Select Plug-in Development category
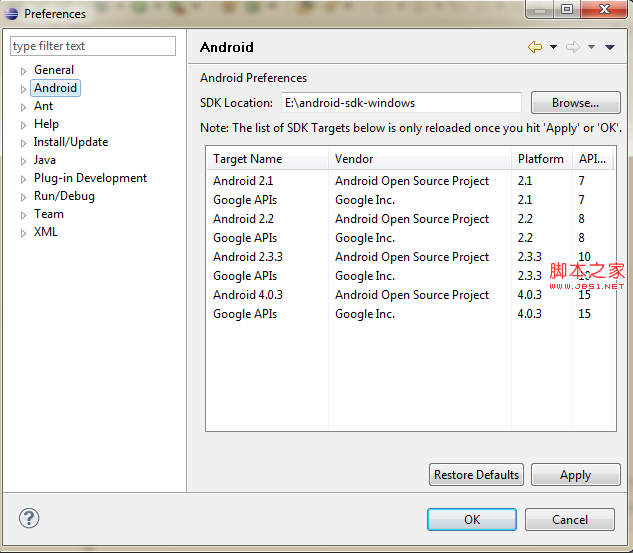Screen dimensions: 633x553 90,178
